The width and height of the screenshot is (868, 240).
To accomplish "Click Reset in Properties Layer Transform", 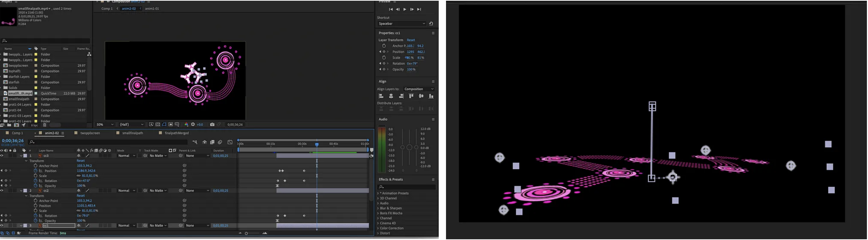I will (411, 40).
